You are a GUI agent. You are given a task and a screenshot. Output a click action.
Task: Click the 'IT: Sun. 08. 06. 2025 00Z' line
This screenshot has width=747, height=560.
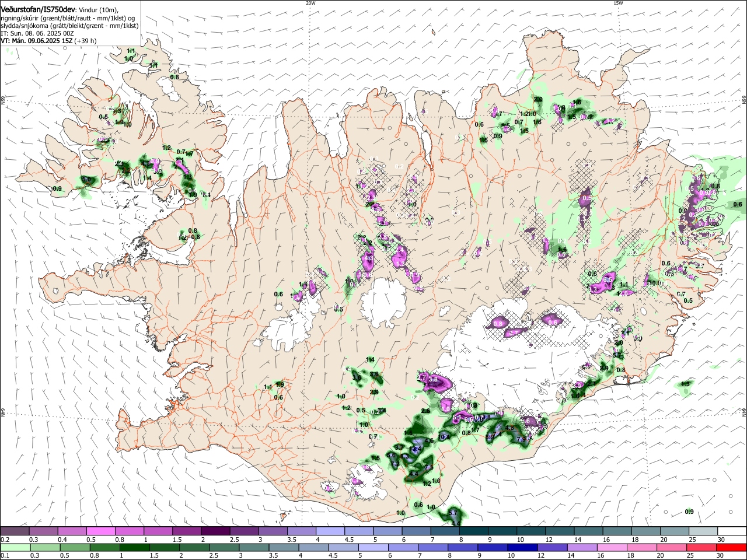[x=37, y=33]
